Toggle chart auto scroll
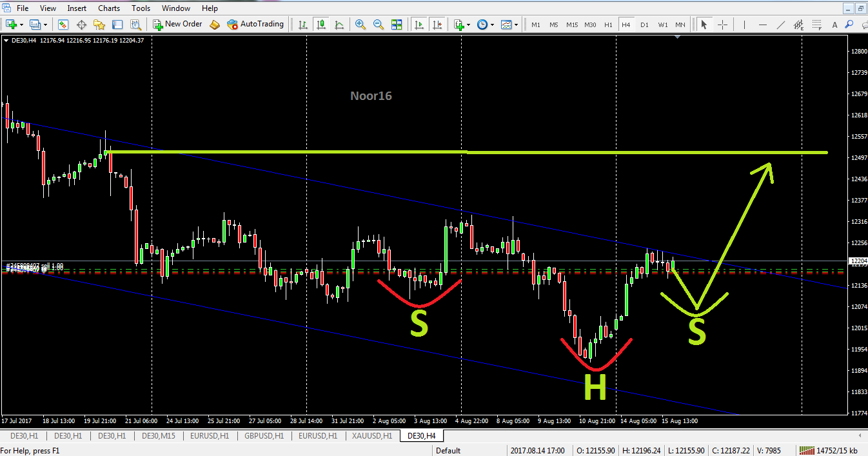The image size is (868, 456). pyautogui.click(x=419, y=25)
